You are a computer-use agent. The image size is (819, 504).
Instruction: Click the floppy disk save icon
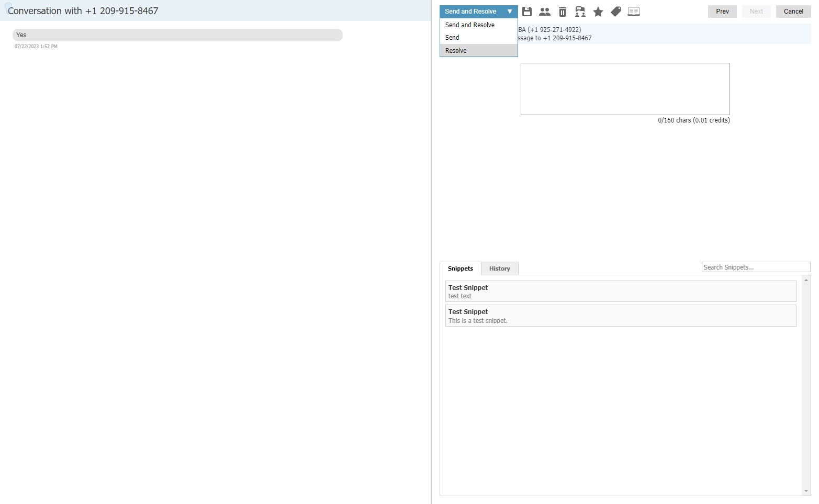click(x=527, y=12)
